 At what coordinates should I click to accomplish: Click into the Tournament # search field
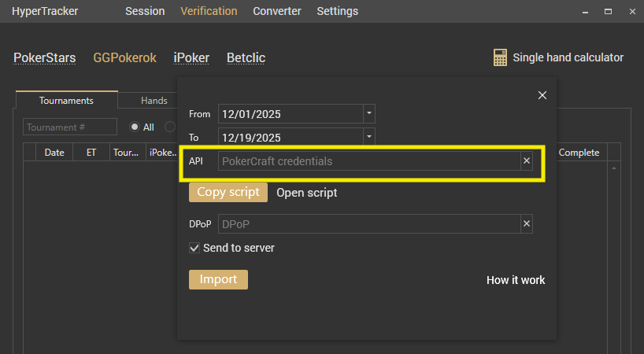[x=70, y=127]
